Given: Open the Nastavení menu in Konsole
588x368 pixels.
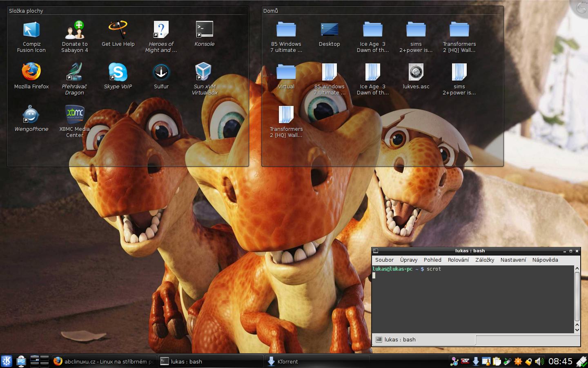Looking at the screenshot, I should [x=513, y=260].
